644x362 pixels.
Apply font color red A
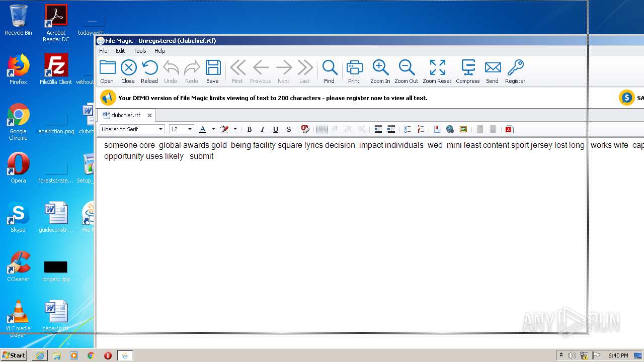(203, 129)
